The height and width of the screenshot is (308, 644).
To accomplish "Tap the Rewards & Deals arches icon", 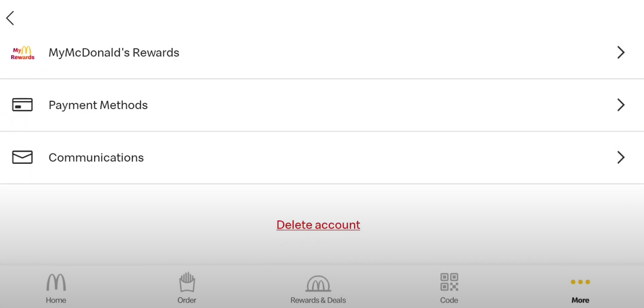I will 318,283.
